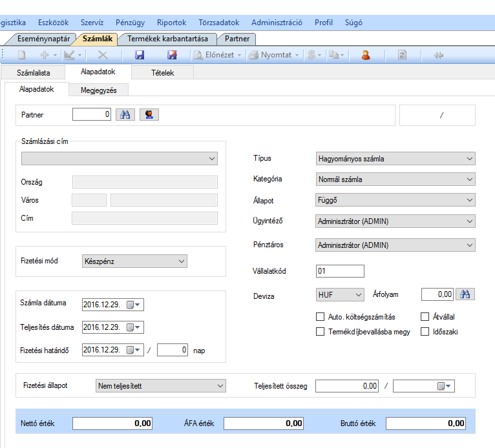495x448 pixels.
Task: Open the Fizetési állapot dropdown
Action: coord(161,386)
